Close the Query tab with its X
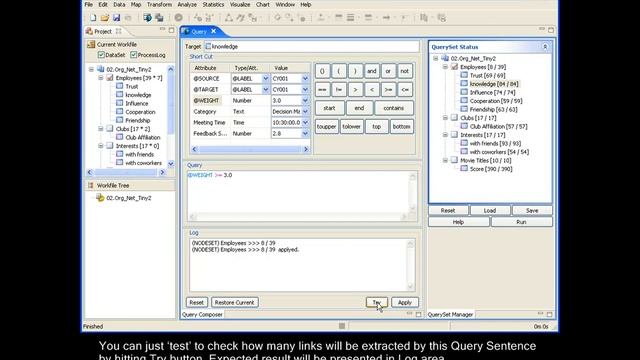Screen dimensions: 640x360 pyautogui.click(x=213, y=31)
